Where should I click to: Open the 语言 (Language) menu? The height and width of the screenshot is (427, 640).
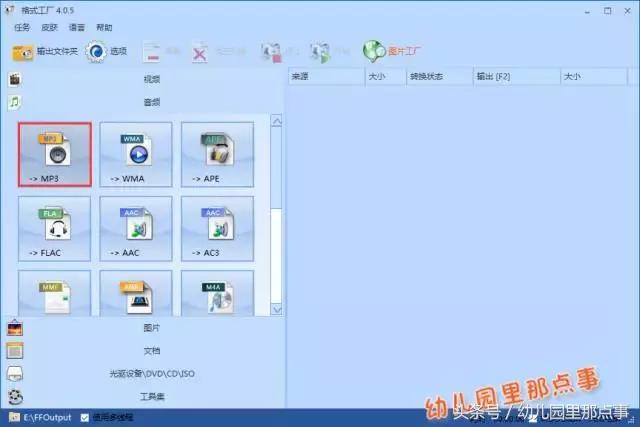pos(77,27)
